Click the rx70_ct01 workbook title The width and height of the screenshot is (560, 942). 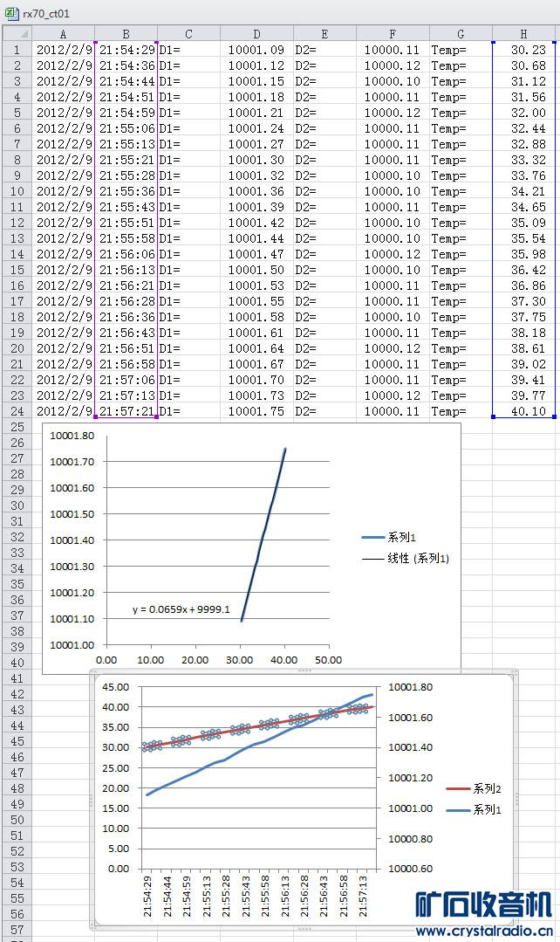click(46, 14)
